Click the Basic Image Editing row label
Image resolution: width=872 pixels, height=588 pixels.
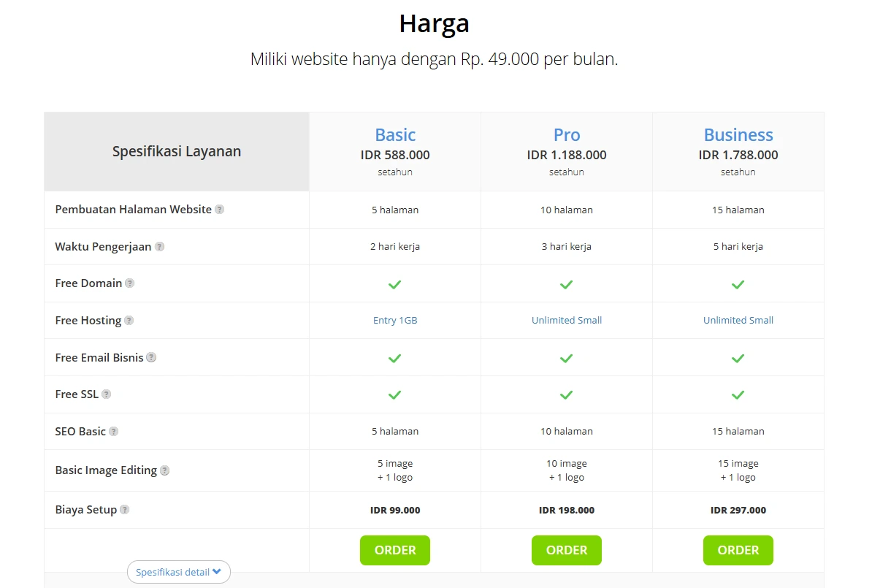(106, 470)
